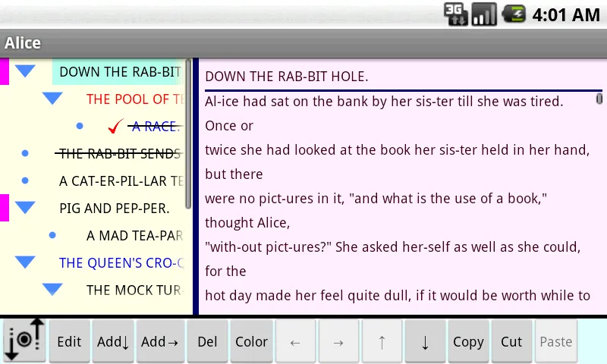Tap the 3G data status icon
This screenshot has height=364, width=607.
point(456,14)
